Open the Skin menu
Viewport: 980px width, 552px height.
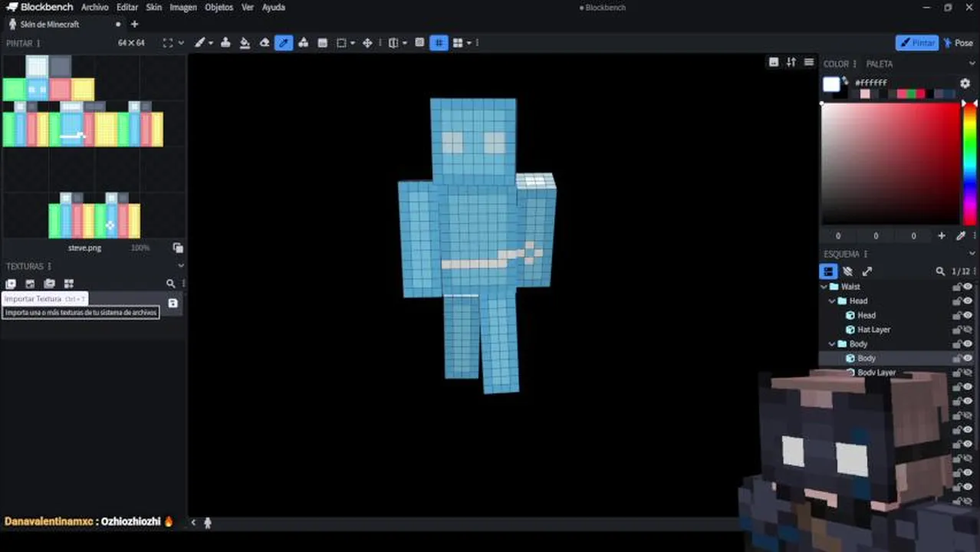pyautogui.click(x=154, y=7)
